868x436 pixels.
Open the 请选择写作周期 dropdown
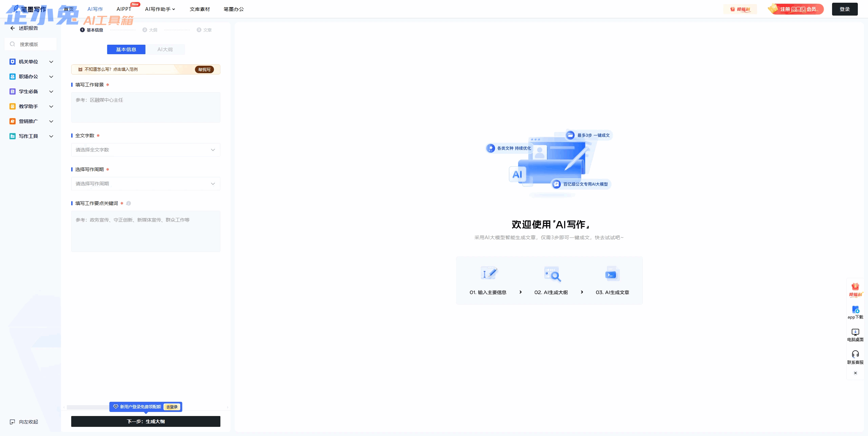[x=146, y=184]
